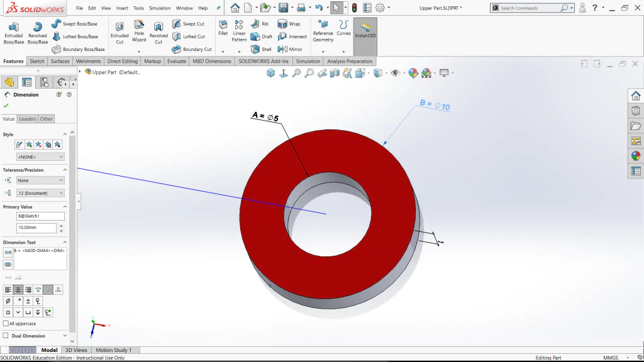Select the Mirror feature tool
The height and width of the screenshot is (362, 644).
click(290, 49)
